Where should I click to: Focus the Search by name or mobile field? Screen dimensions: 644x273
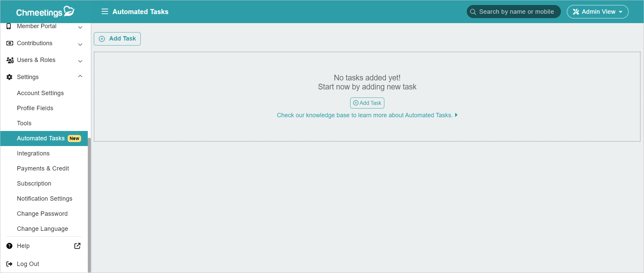(x=513, y=12)
